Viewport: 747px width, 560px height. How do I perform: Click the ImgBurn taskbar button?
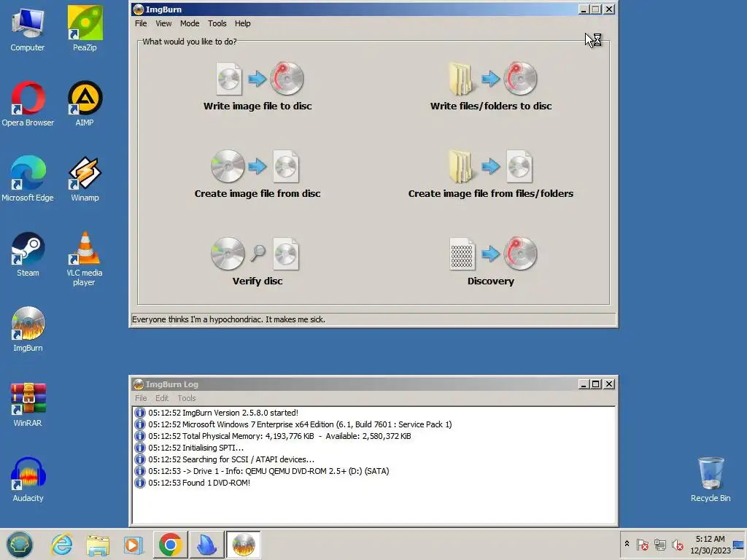(x=244, y=545)
